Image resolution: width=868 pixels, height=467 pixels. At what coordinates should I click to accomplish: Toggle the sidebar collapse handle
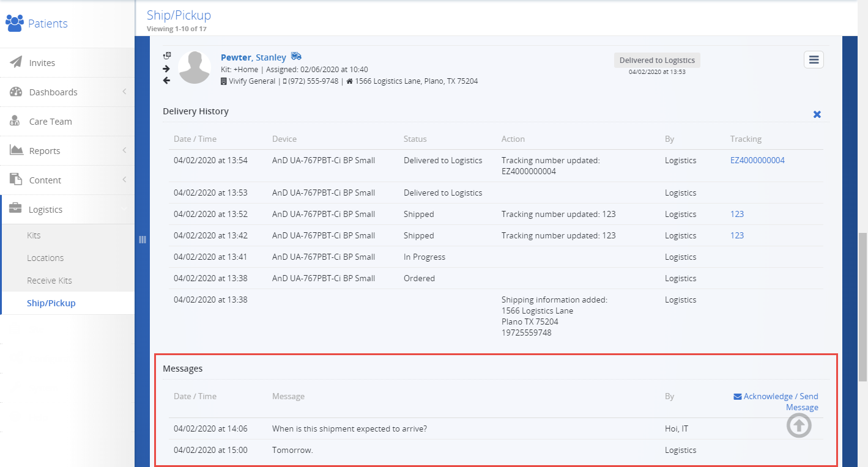point(143,240)
